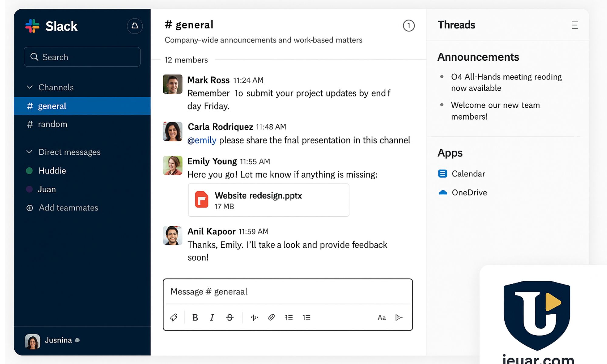Screen dimensions: 607x364
Task: Click the channel info circle icon
Action: tap(409, 26)
